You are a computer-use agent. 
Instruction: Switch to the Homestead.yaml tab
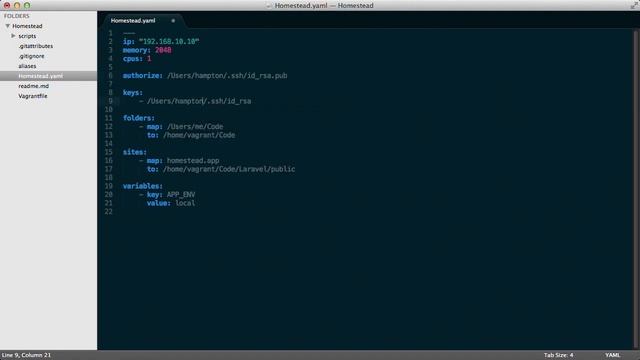click(133, 20)
